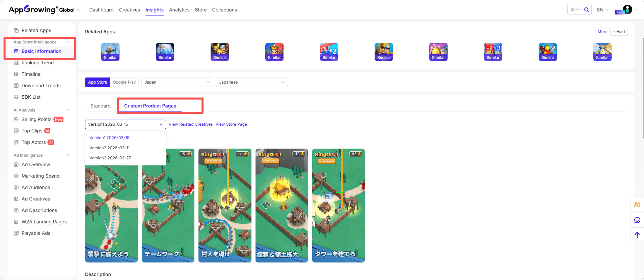
Task: Choose Version2 2026-03-11 from the list
Action: click(x=109, y=148)
